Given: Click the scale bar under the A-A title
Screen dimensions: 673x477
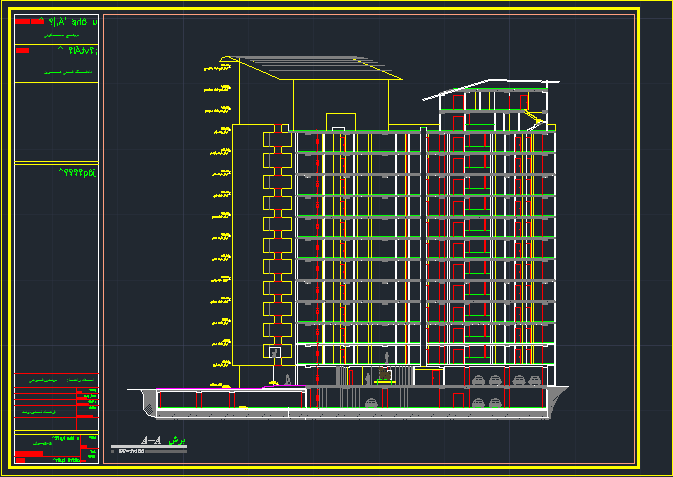Looking at the screenshot, I should [148, 450].
